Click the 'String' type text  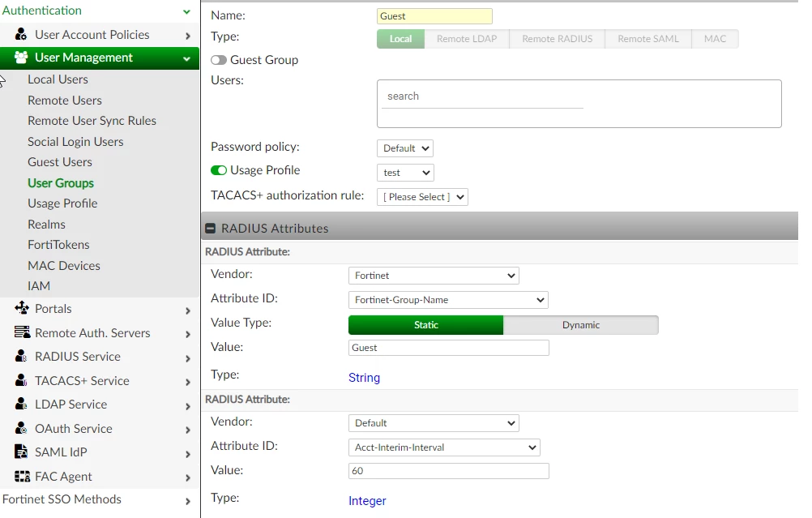click(x=364, y=378)
